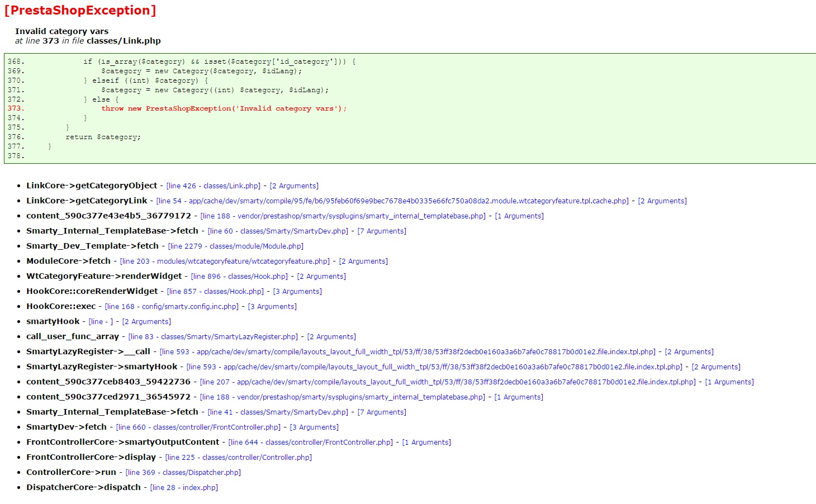Open line 593 link for SmartyLazyRegister->smartyHook
Screen dimensions: 816x504
[435, 367]
